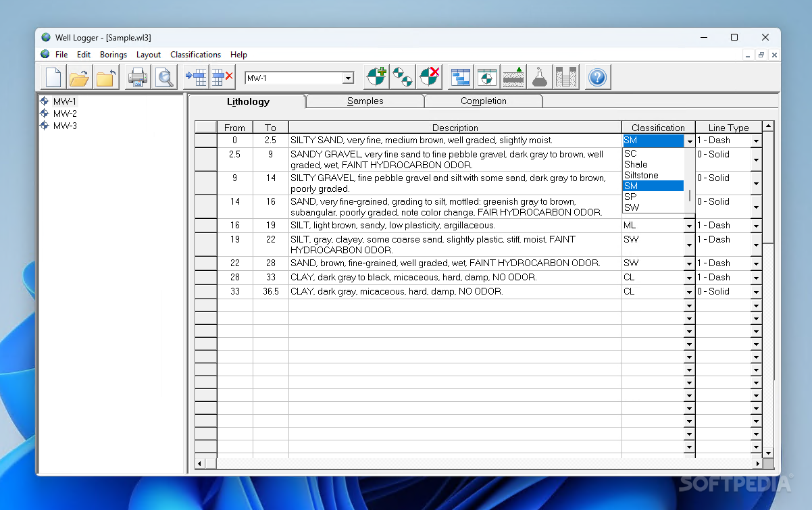Click the Open file folder icon
Screen dimensions: 812x510
click(79, 77)
